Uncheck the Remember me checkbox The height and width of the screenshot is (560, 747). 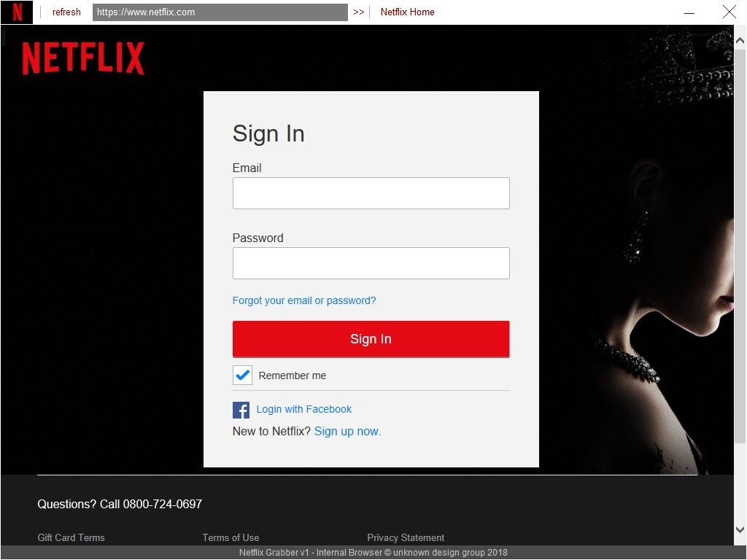click(242, 376)
